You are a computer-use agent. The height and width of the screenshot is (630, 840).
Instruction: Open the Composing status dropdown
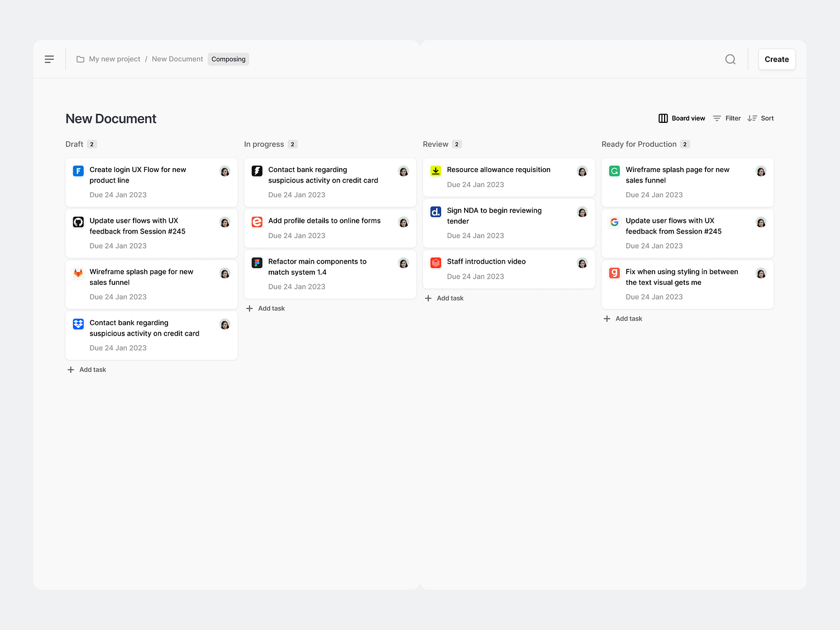[228, 59]
